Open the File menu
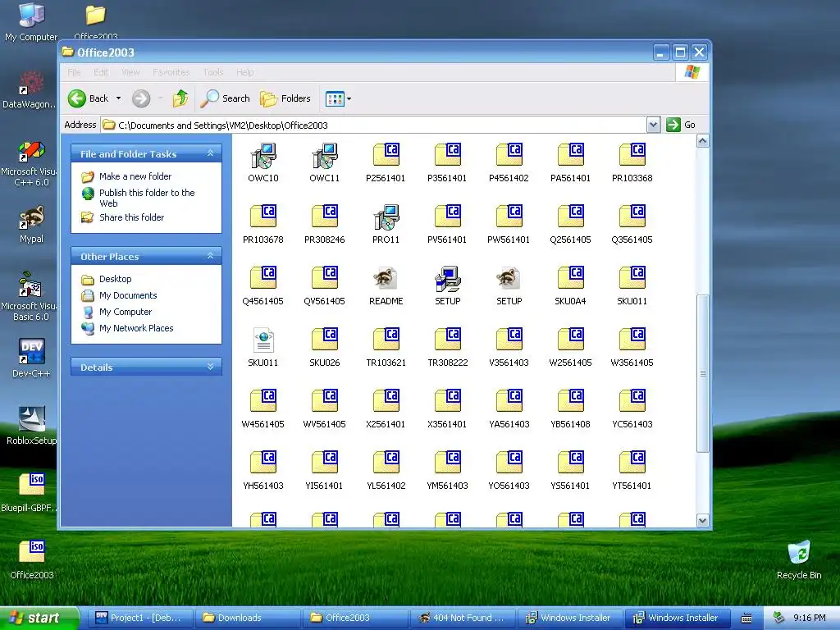Viewport: 840px width, 630px height. 74,72
